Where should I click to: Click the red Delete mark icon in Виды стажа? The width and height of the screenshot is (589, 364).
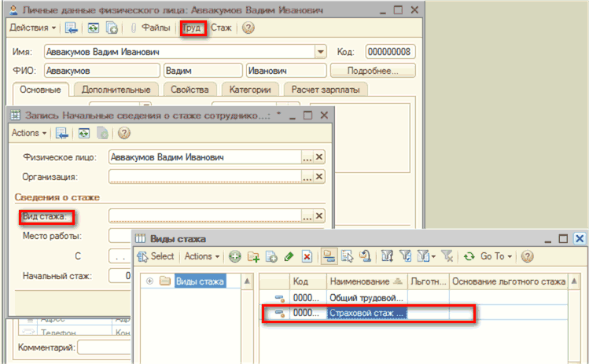coord(307,256)
